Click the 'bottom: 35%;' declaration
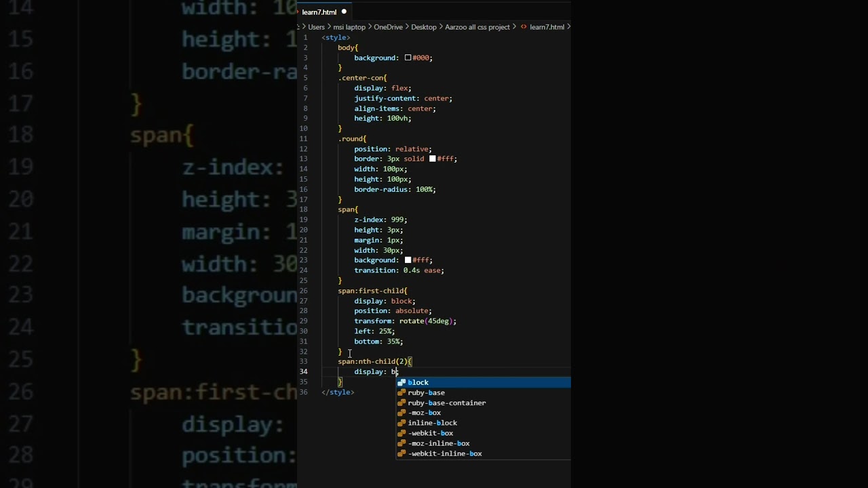The width and height of the screenshot is (868, 488). pos(378,342)
